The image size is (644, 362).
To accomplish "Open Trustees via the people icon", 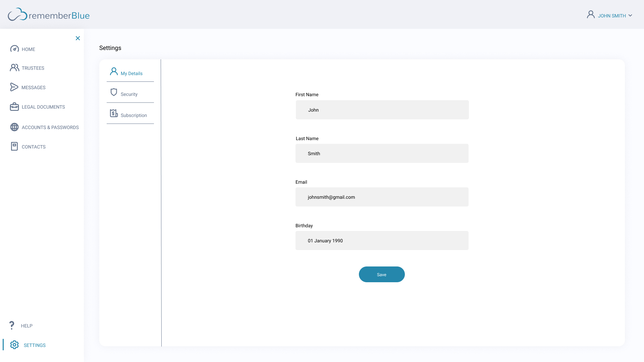I will pos(14,68).
